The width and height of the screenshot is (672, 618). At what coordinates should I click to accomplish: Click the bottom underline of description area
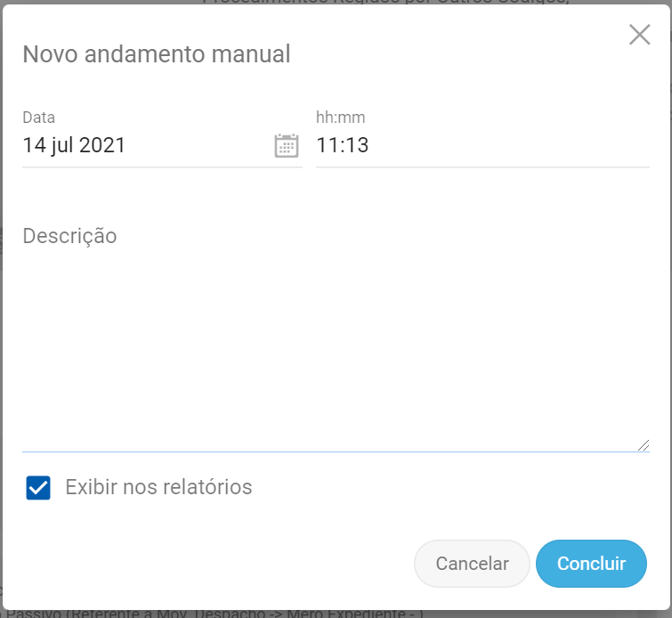click(335, 451)
